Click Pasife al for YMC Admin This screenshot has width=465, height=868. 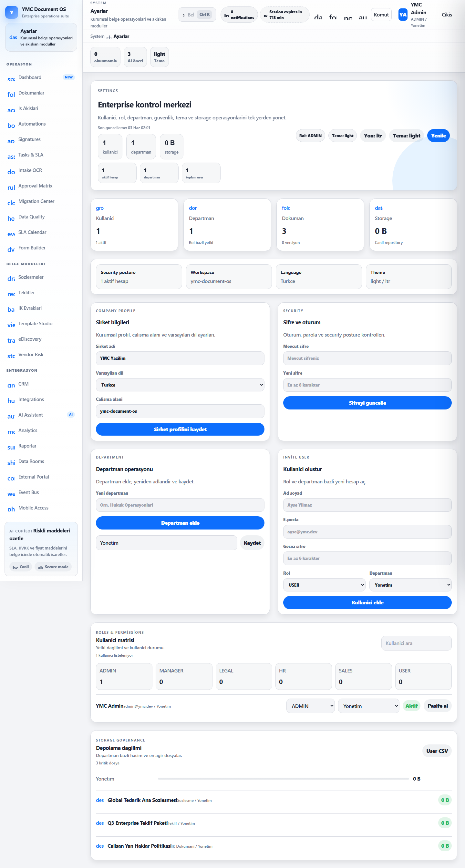tap(438, 706)
